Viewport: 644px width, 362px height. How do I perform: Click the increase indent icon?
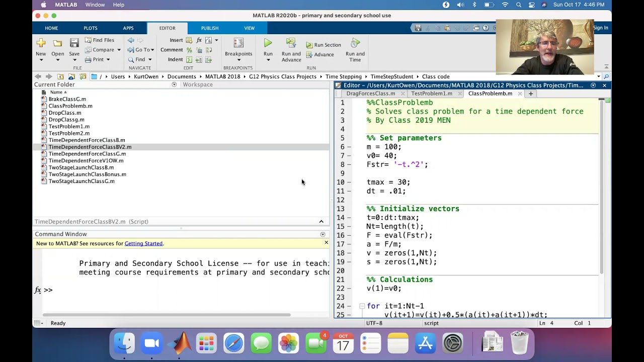point(199,59)
